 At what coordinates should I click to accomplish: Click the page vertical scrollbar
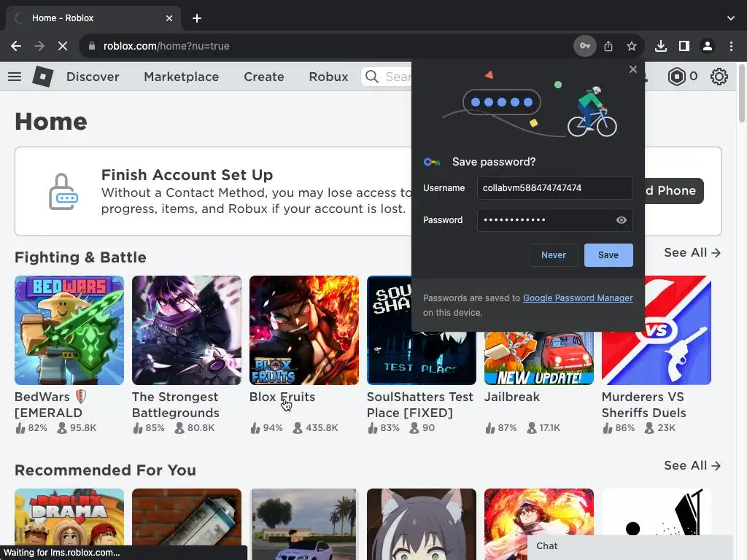tap(742, 94)
